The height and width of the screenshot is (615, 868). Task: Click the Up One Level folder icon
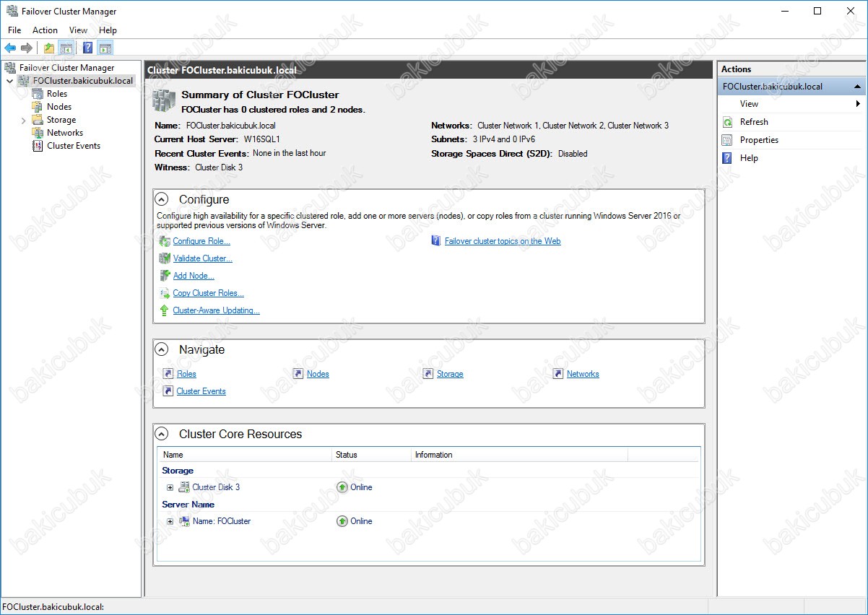pyautogui.click(x=48, y=48)
